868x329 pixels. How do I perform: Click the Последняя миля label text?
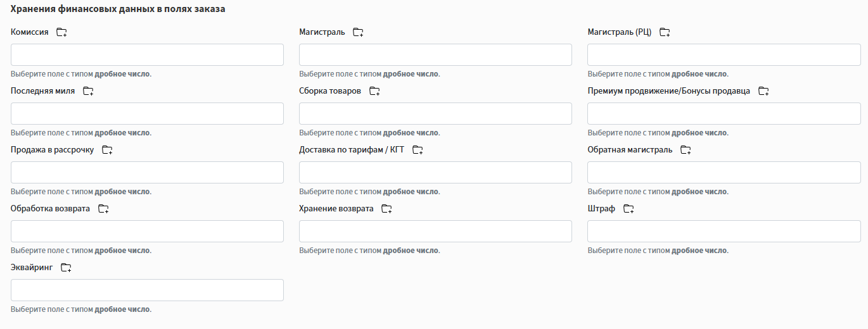click(42, 91)
